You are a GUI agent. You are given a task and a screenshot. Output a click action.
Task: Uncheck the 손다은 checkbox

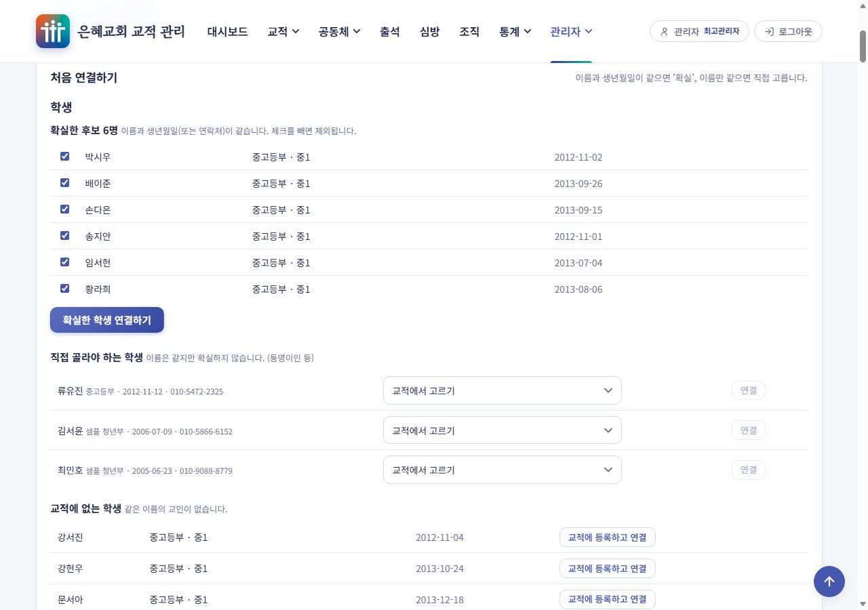pos(65,209)
